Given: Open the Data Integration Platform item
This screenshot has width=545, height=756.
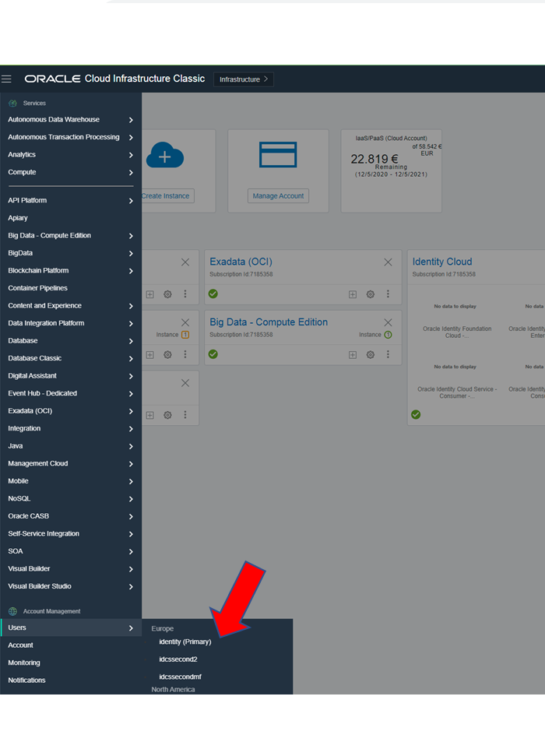Looking at the screenshot, I should tap(46, 323).
